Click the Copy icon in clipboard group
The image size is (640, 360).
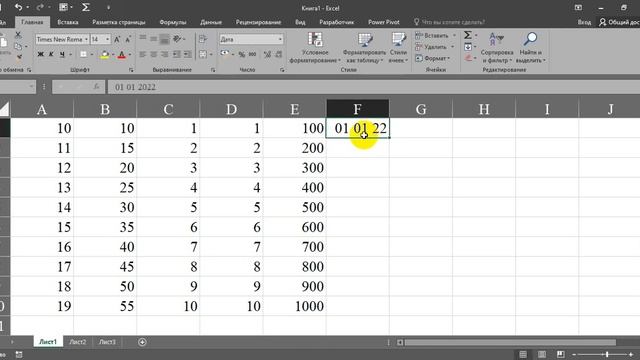coord(18,46)
